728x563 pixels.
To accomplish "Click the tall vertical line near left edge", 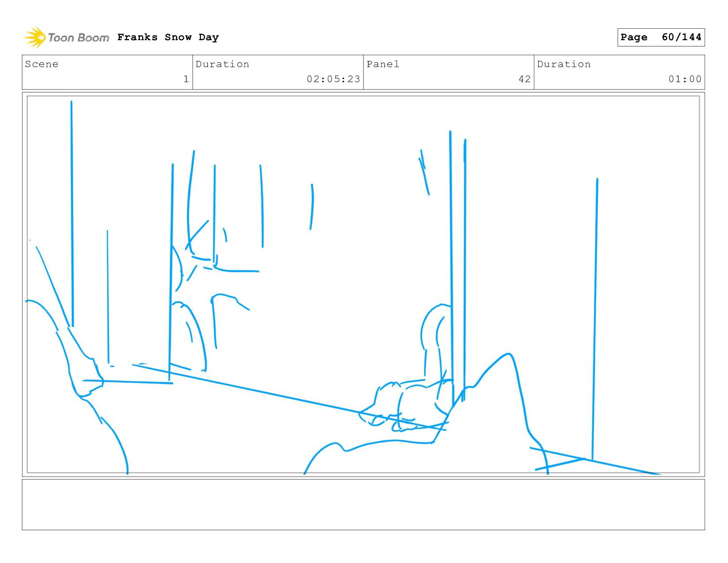I will pyautogui.click(x=72, y=214).
